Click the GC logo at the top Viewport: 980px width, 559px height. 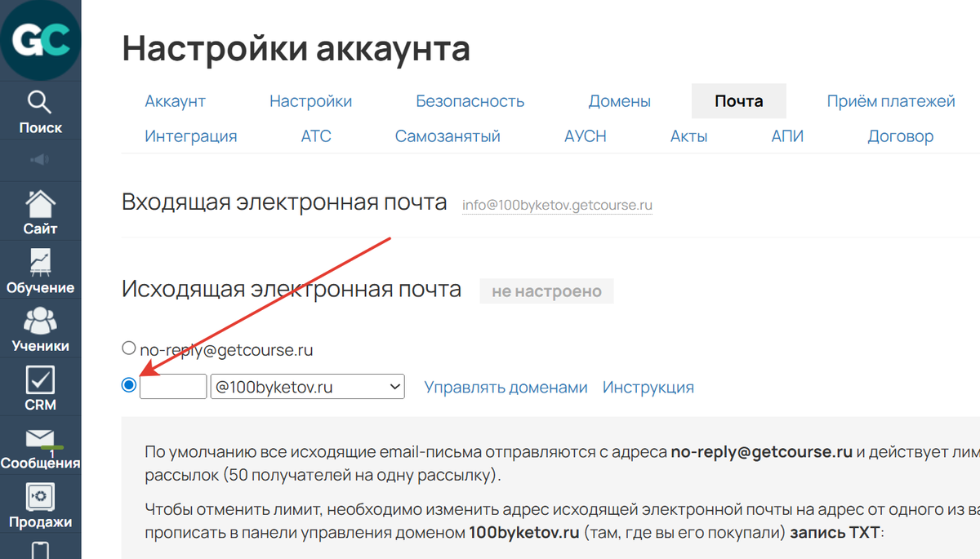pos(41,39)
